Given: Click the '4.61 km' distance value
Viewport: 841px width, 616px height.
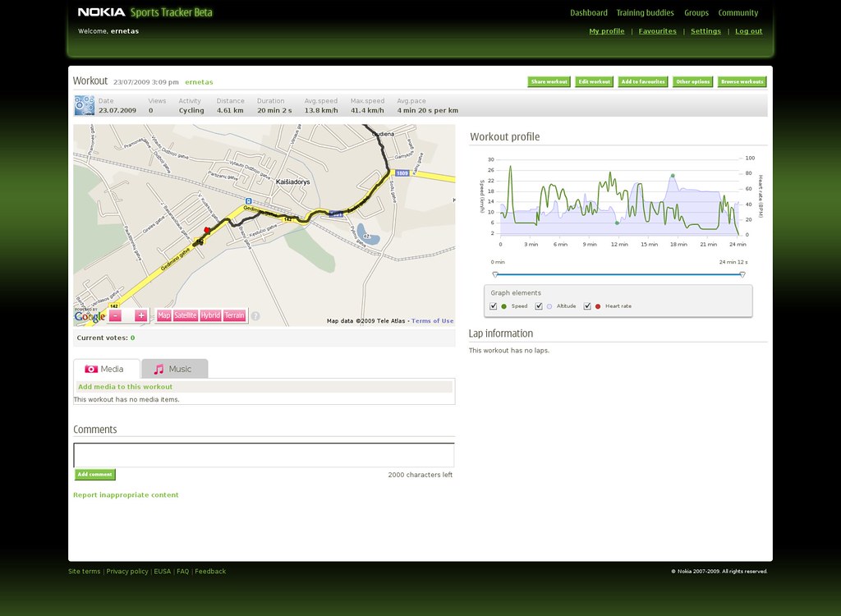Looking at the screenshot, I should [x=230, y=111].
